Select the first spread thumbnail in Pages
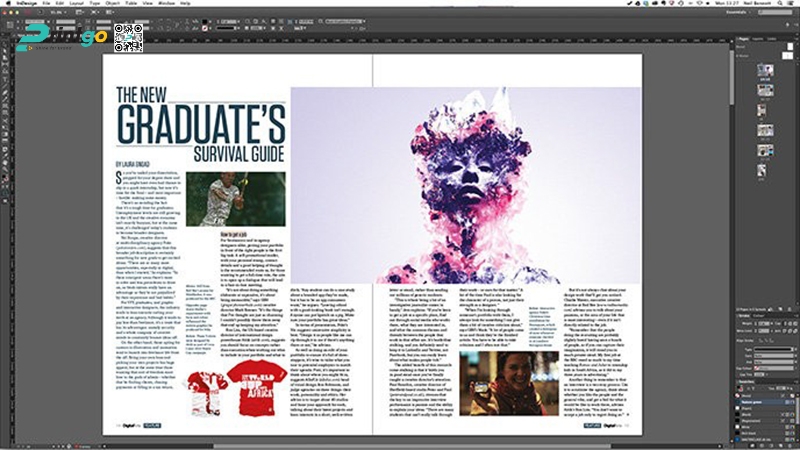This screenshot has width=800, height=450. coord(764,69)
